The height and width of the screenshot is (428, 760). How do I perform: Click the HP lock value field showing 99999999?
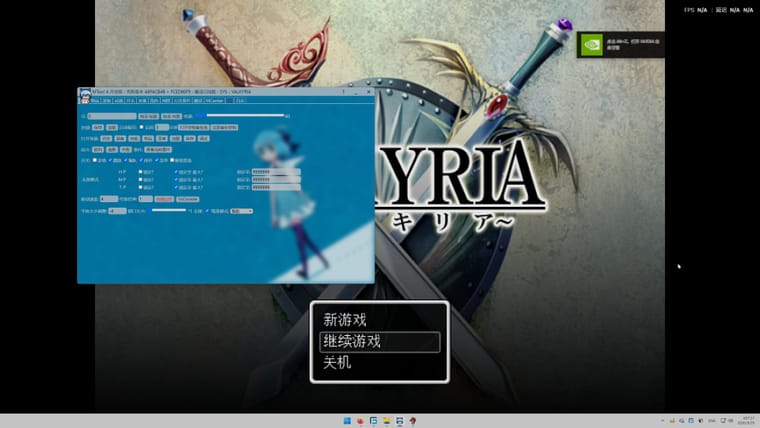276,172
